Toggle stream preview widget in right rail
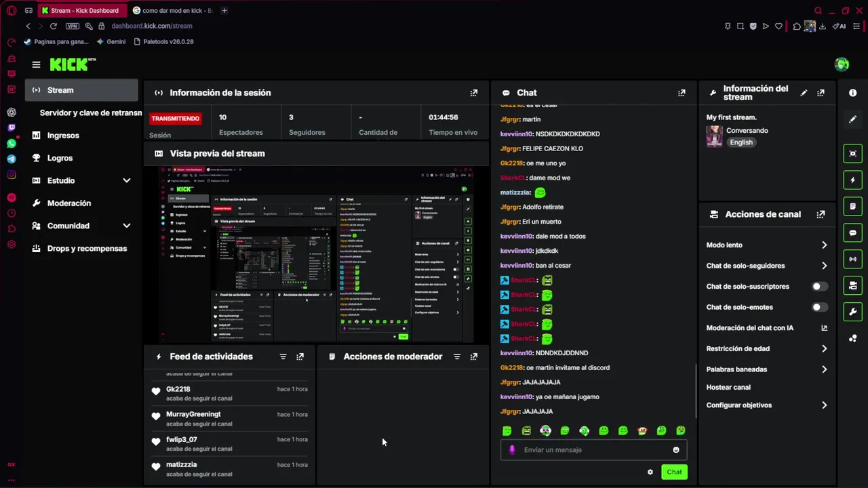Image resolution: width=868 pixels, height=488 pixels. [852, 154]
